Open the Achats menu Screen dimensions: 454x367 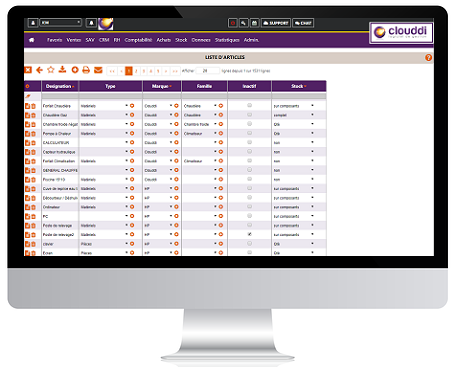click(x=164, y=40)
